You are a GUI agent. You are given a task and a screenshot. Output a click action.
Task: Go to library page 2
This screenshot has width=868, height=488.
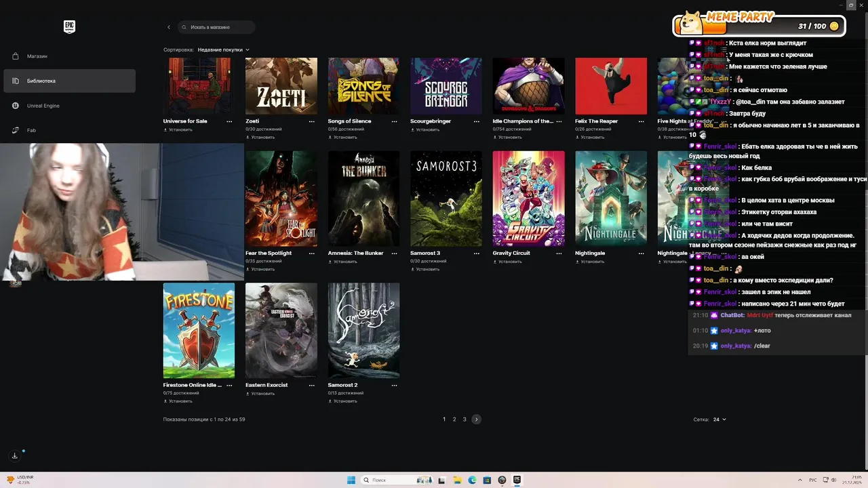tap(454, 420)
